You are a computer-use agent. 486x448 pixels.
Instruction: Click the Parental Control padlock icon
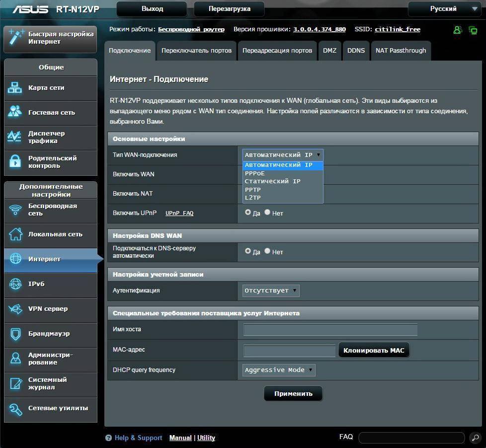[x=15, y=161]
